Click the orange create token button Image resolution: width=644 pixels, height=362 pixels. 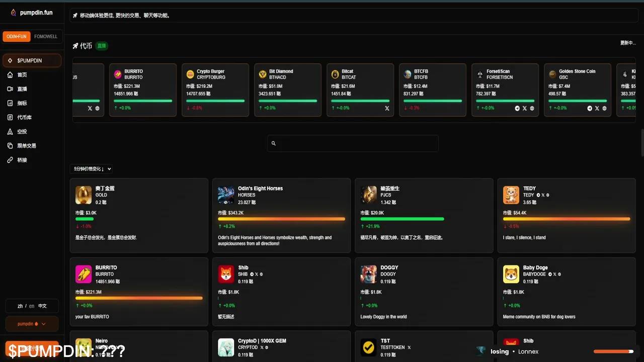pyautogui.click(x=32, y=348)
